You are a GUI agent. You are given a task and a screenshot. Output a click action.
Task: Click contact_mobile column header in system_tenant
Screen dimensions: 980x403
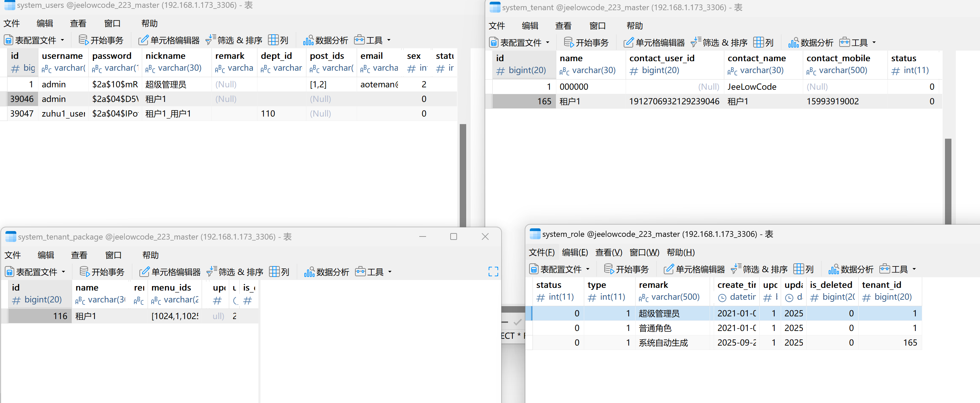[x=838, y=58]
